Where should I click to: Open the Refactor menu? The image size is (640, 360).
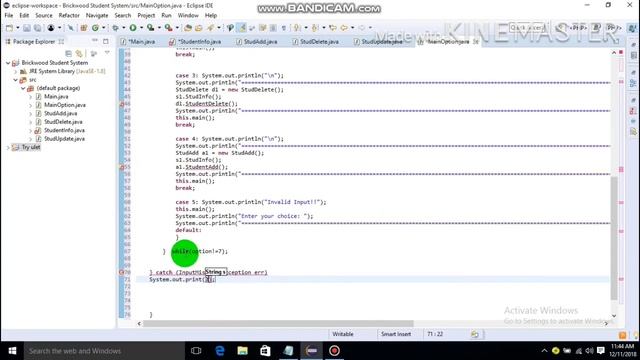click(69, 16)
